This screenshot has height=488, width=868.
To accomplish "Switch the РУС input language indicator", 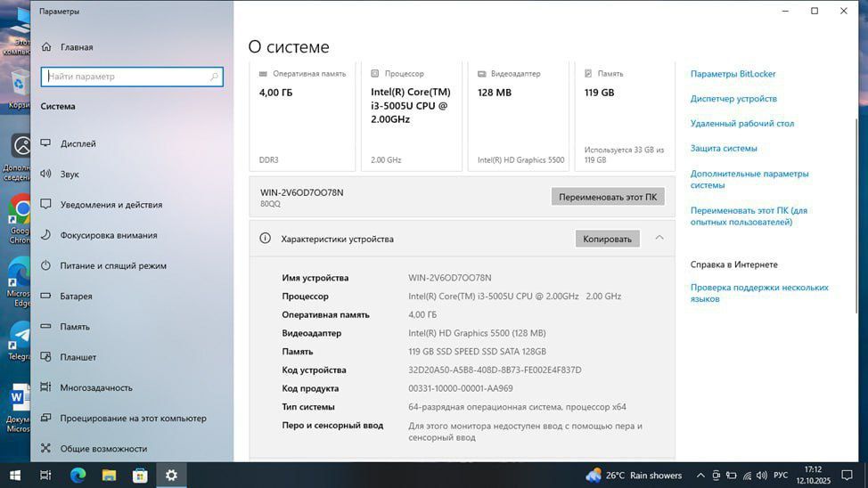I will pyautogui.click(x=781, y=476).
